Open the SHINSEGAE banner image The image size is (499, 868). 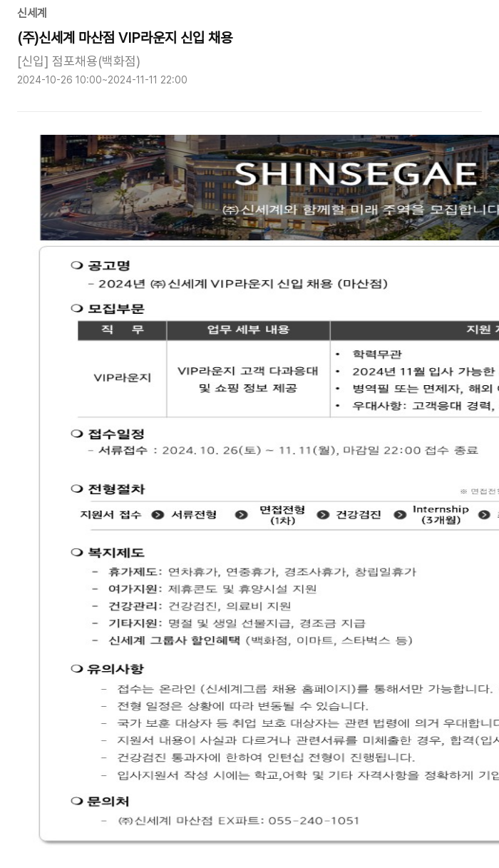[269, 187]
